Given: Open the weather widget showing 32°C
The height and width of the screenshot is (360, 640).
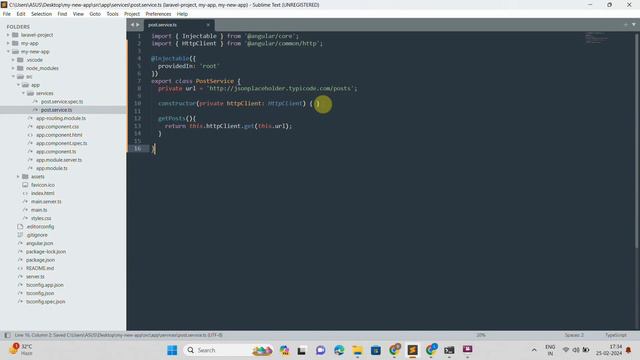Looking at the screenshot, I should [x=20, y=350].
